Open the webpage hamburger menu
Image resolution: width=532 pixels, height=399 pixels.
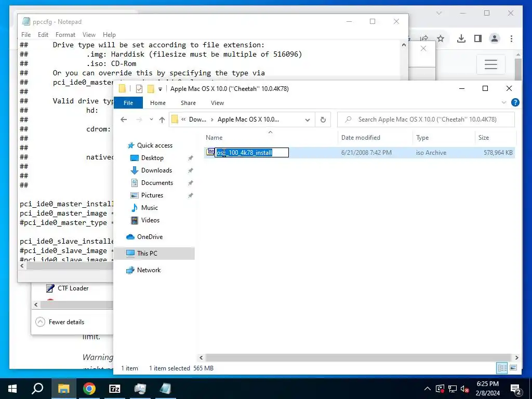[x=490, y=64]
